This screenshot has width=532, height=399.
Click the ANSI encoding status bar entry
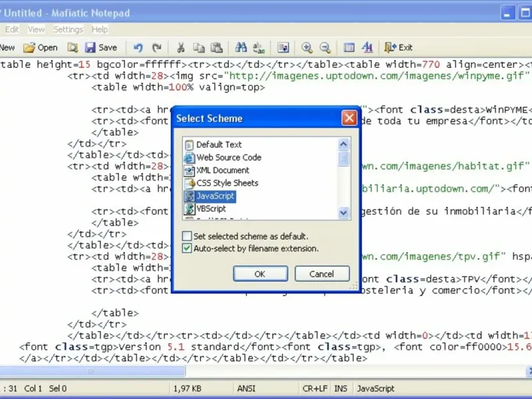pyautogui.click(x=246, y=388)
